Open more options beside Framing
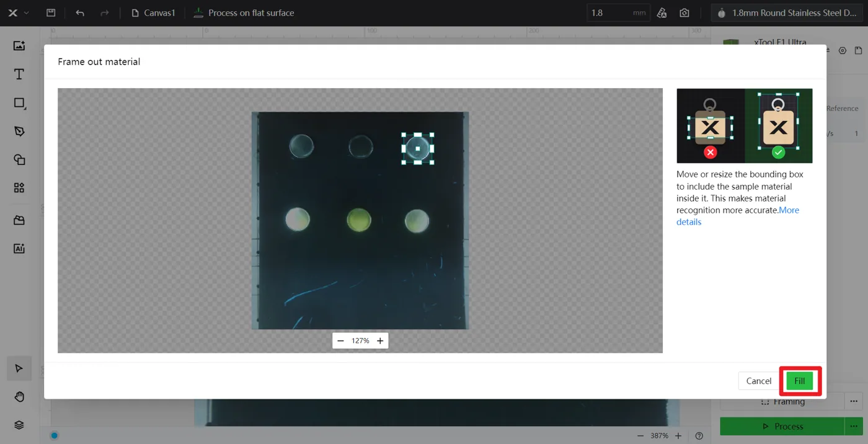The width and height of the screenshot is (868, 444). coord(854,401)
